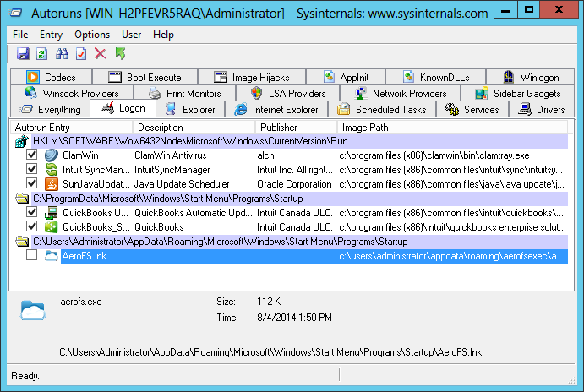The image size is (584, 392).
Task: Click the registry icon beside HKLM Run key
Action: [x=22, y=141]
